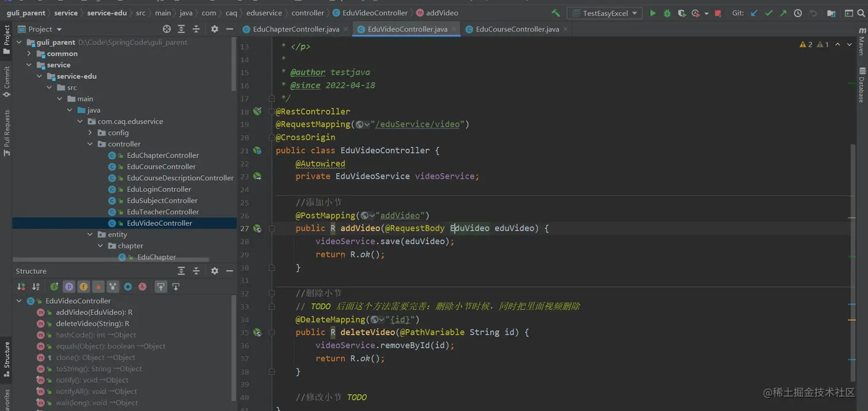The height and width of the screenshot is (411, 868).
Task: Expand all in Project panel toolbar
Action: point(181,29)
